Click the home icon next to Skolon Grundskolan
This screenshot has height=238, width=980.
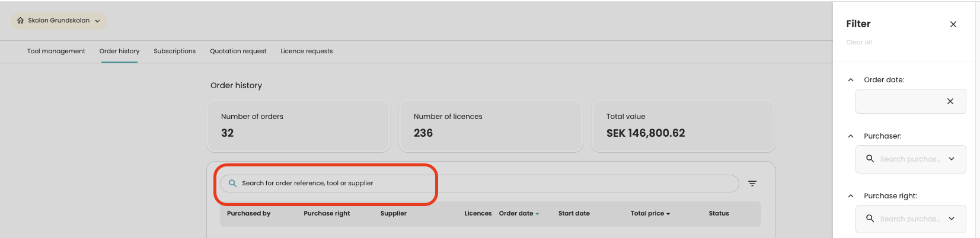pyautogui.click(x=21, y=21)
